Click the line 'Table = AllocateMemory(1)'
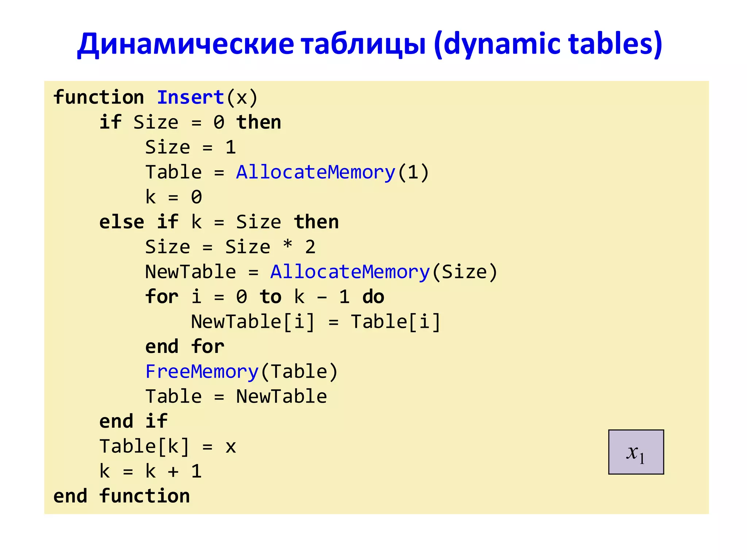 point(287,172)
